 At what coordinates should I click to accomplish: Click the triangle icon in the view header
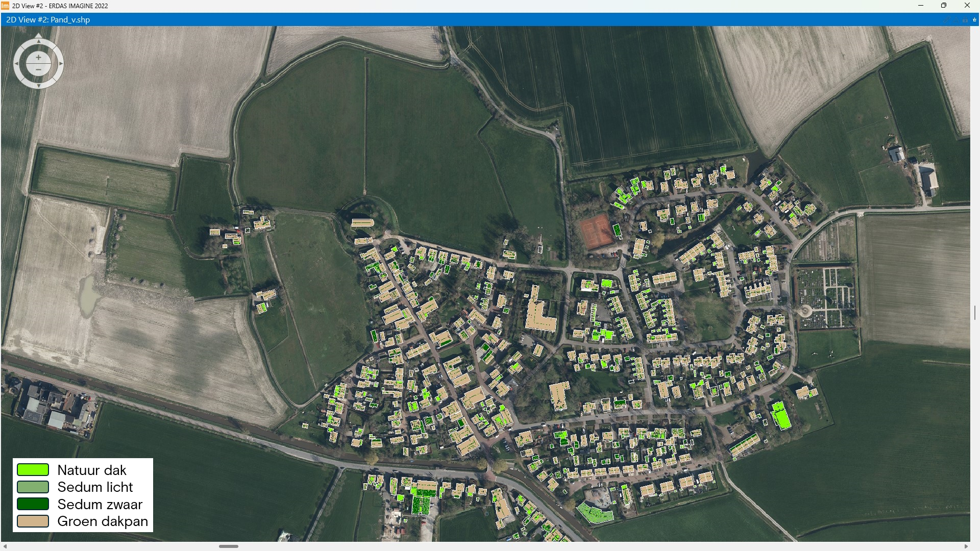pos(956,20)
